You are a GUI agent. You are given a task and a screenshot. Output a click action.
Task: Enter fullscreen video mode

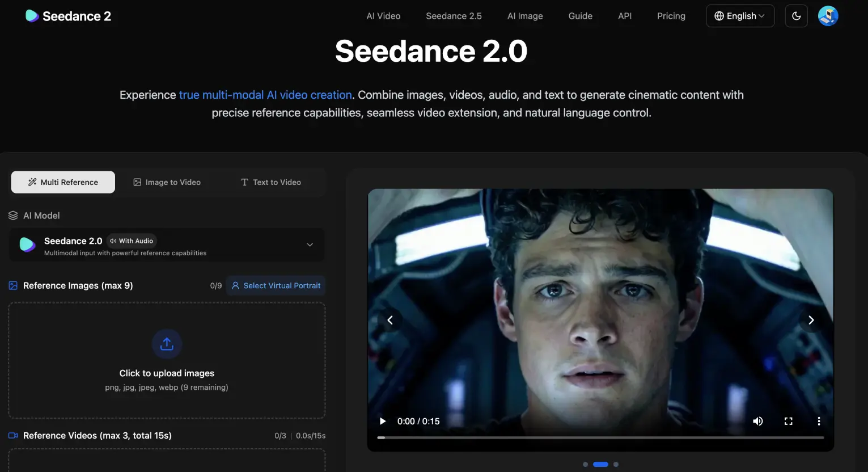tap(788, 421)
